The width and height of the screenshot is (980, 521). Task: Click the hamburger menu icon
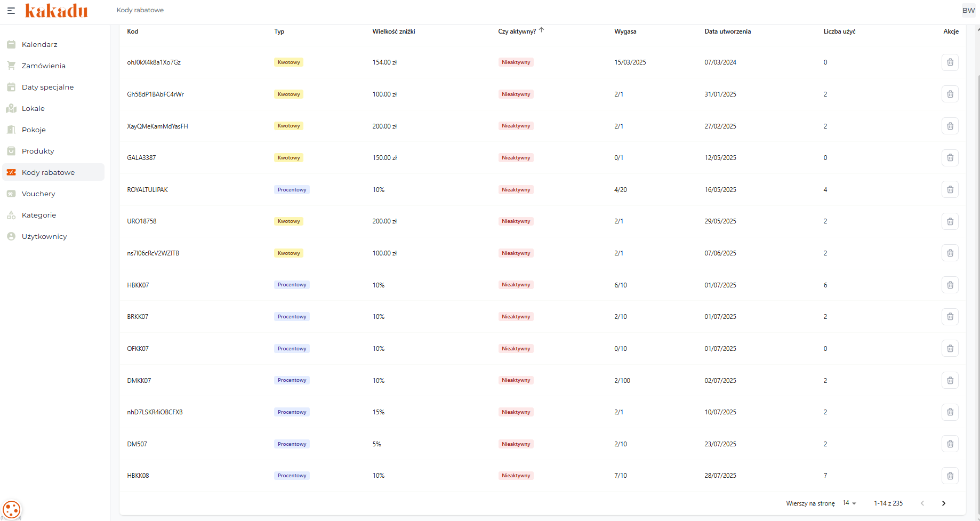11,11
